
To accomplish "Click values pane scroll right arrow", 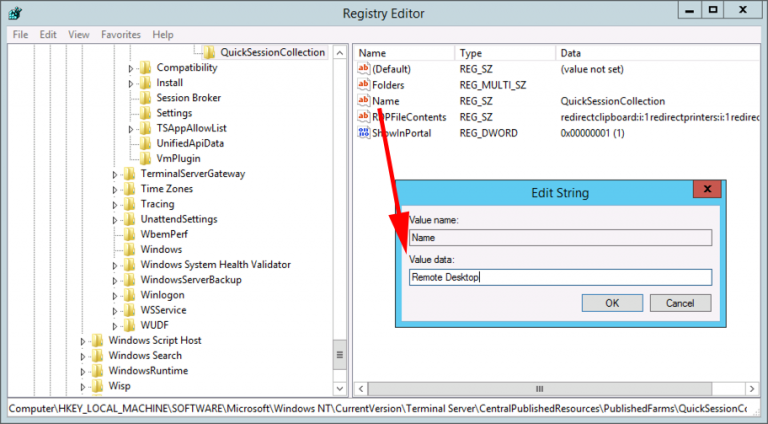I will [x=752, y=389].
